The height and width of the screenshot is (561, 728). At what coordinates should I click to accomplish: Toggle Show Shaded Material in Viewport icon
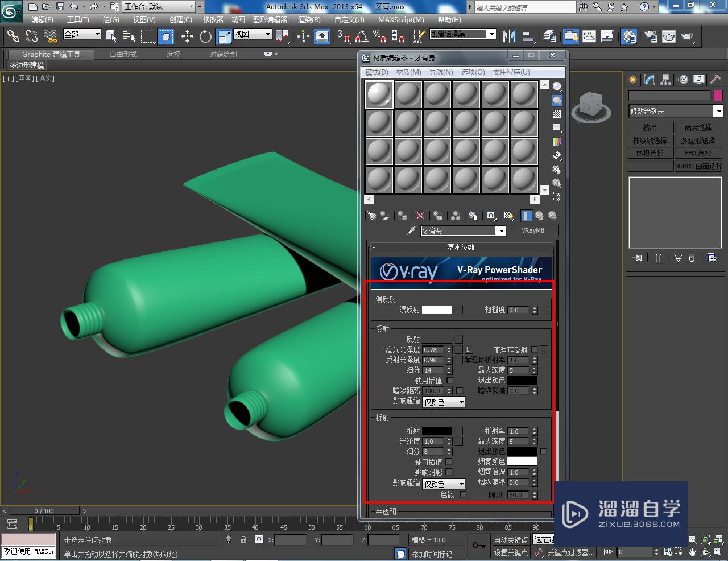[509, 216]
